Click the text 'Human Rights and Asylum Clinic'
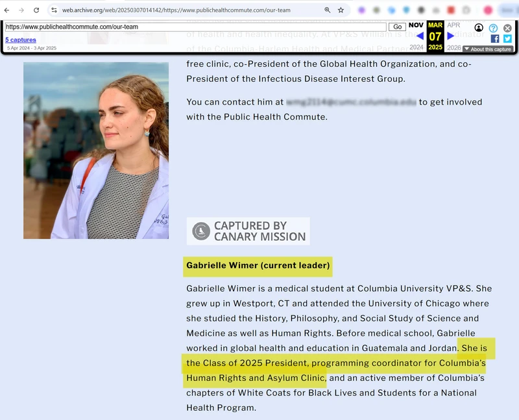519x420 pixels. pyautogui.click(x=255, y=378)
